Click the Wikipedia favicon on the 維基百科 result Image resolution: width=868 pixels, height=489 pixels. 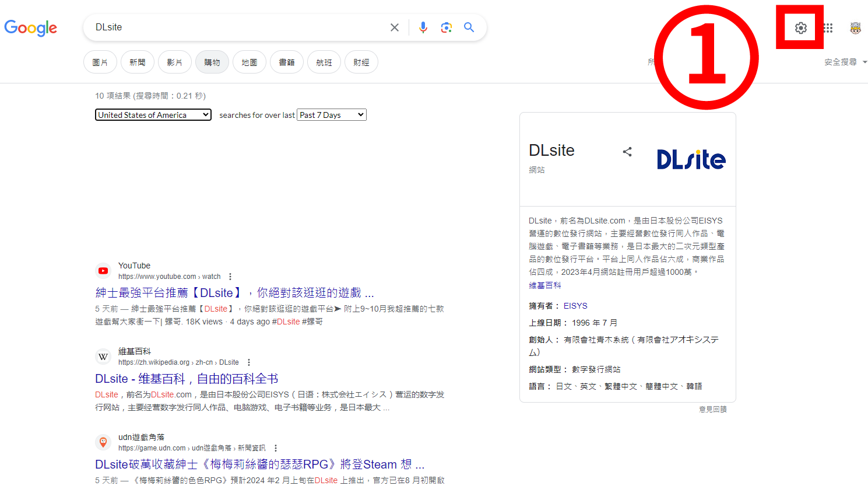coord(103,356)
